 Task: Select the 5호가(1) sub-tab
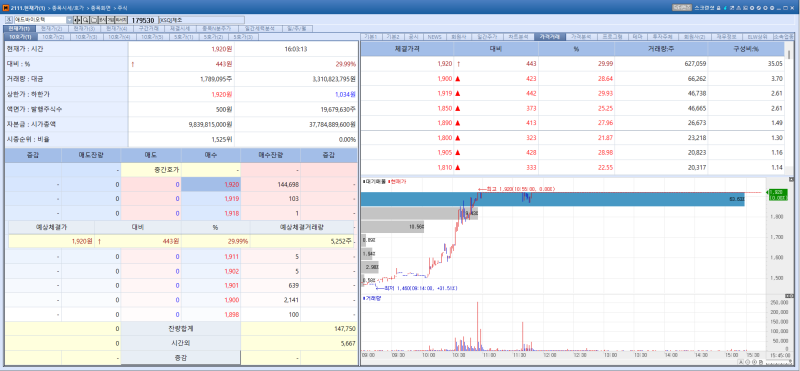[183, 37]
